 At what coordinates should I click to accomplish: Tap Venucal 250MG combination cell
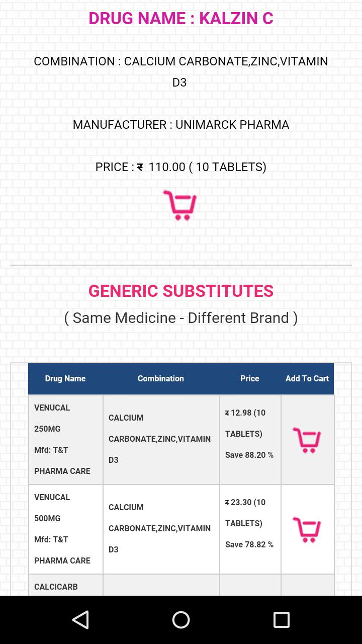(160, 439)
